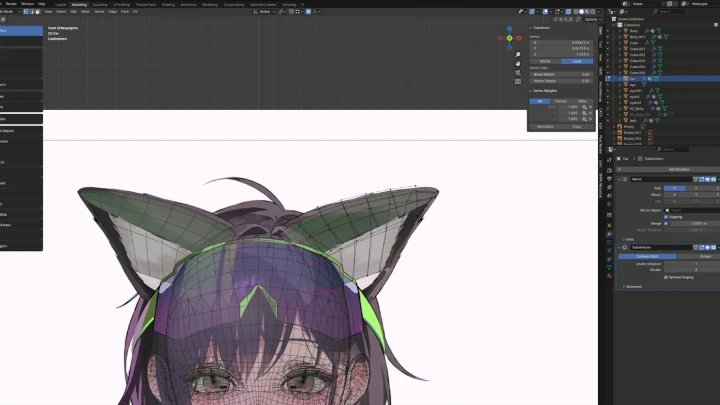Select Catmull-Clark subdivision type
The width and height of the screenshot is (720, 405).
coord(647,256)
